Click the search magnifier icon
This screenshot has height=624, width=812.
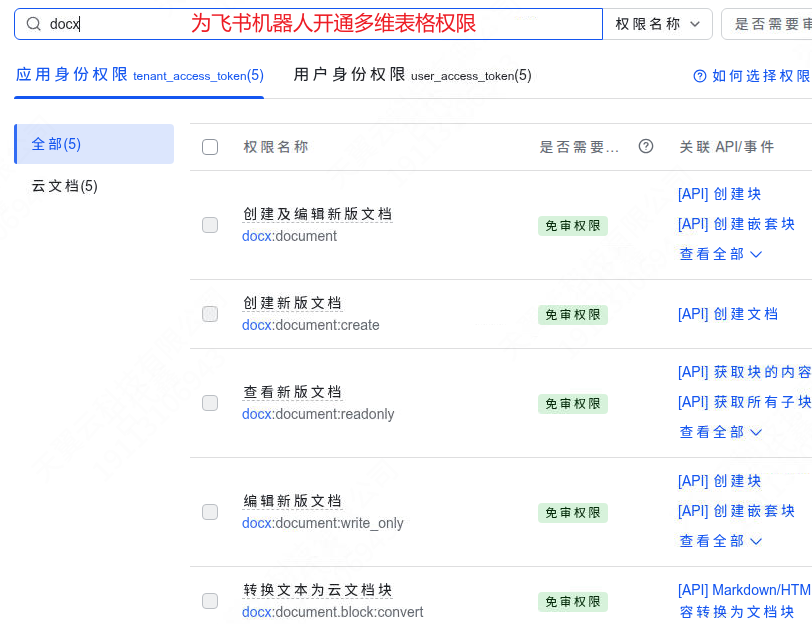coord(34,24)
